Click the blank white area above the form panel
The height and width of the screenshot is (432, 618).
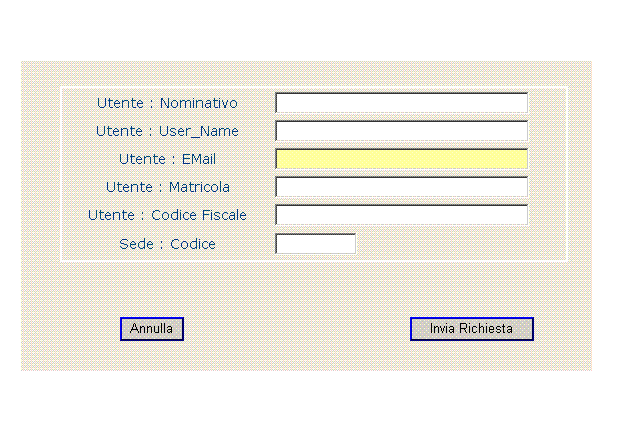(309, 30)
